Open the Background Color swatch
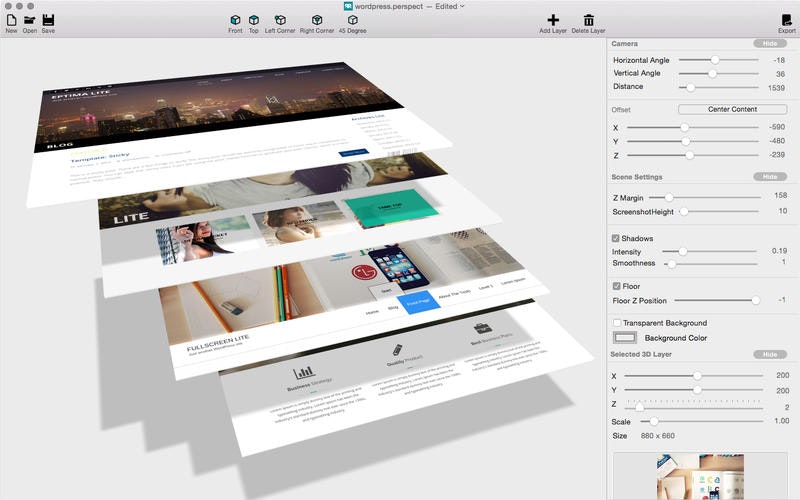 (x=625, y=338)
